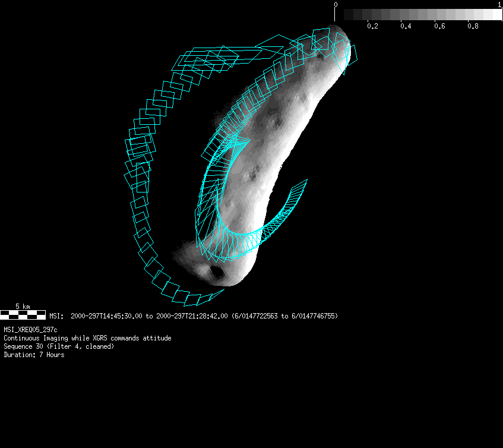Pick the 0.8 tick label under colorbar
The height and width of the screenshot is (448, 503).
pyautogui.click(x=473, y=26)
